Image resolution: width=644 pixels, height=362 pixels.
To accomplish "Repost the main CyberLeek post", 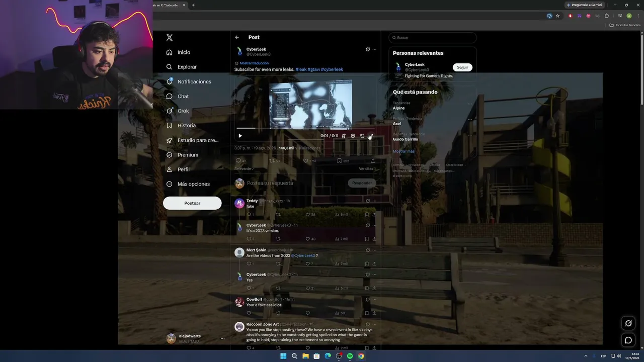I will (272, 161).
